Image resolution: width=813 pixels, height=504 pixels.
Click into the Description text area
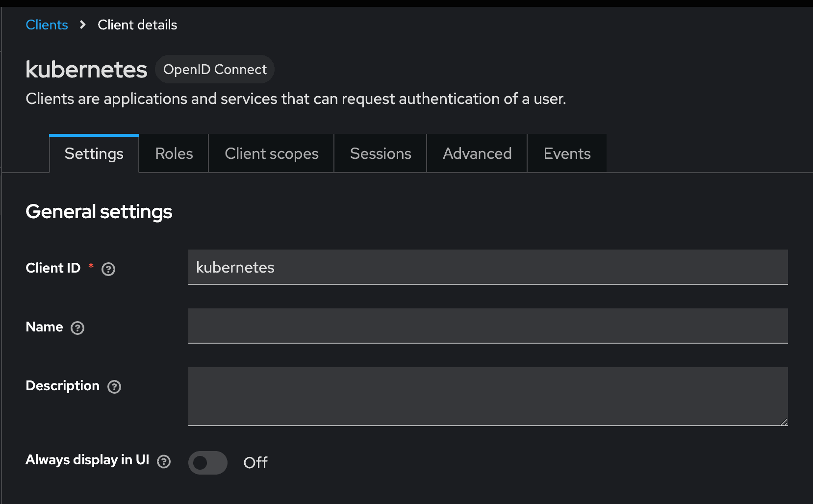[488, 397]
